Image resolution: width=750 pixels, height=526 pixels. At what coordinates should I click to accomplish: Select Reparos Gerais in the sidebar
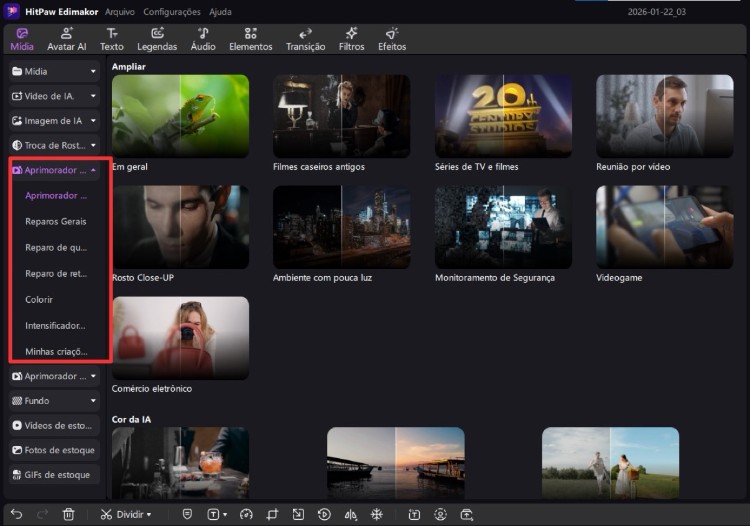pos(56,221)
